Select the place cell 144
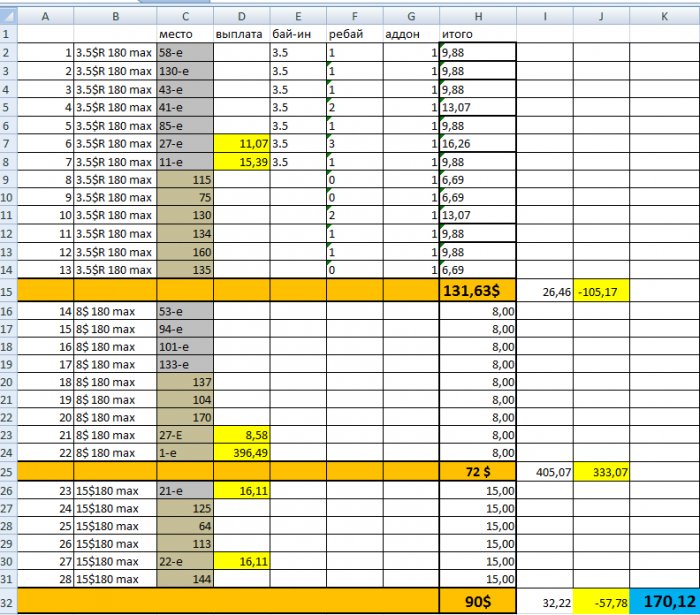Viewport: 700px width, 615px height. (185, 579)
